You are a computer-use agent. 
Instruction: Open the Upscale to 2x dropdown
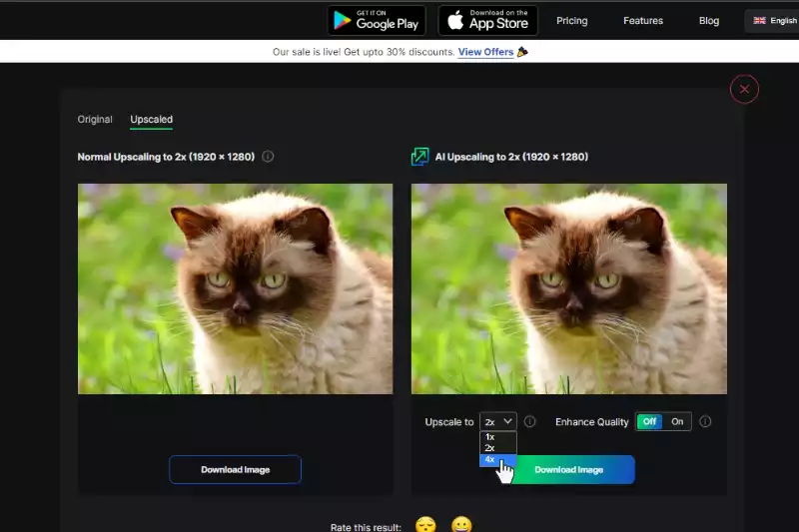497,421
